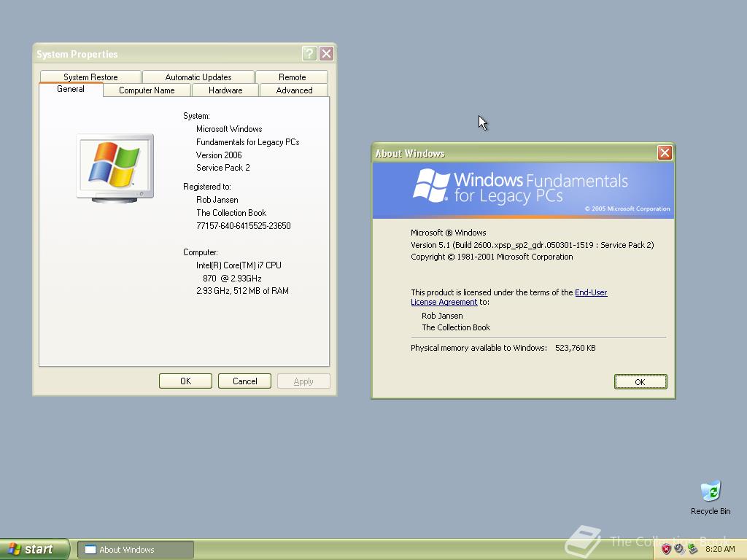Viewport: 747px width, 560px height.
Task: Close the System Properties window
Action: tap(326, 53)
